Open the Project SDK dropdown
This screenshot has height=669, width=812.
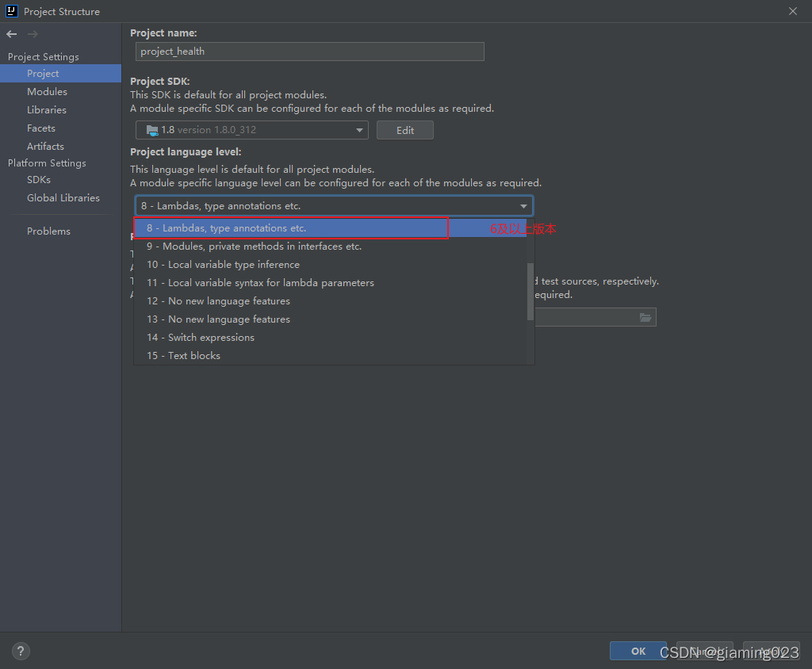pyautogui.click(x=359, y=130)
